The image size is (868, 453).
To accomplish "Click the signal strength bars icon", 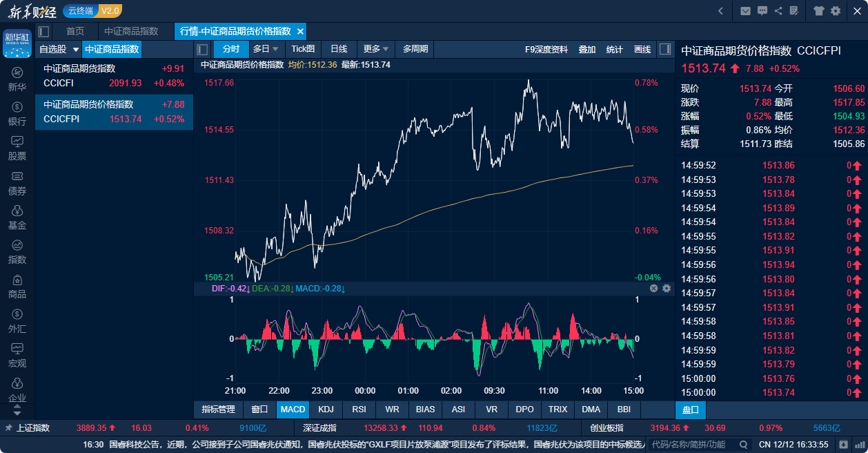I will click(858, 443).
